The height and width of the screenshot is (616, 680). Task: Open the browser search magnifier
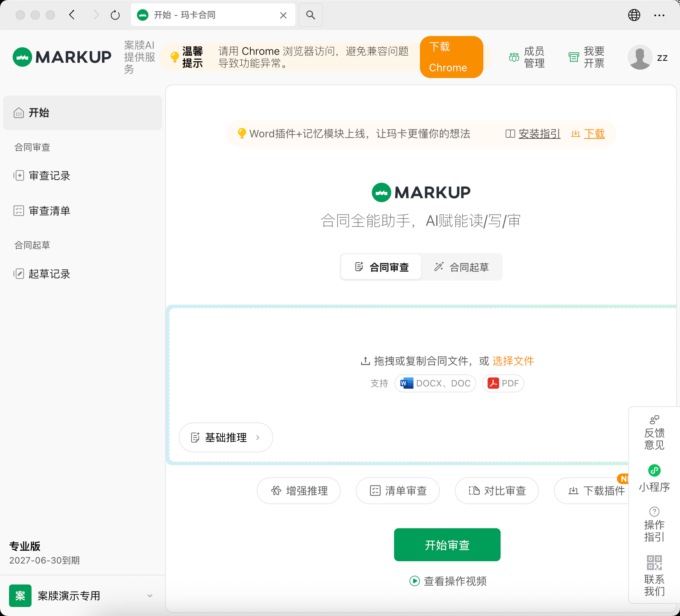310,15
